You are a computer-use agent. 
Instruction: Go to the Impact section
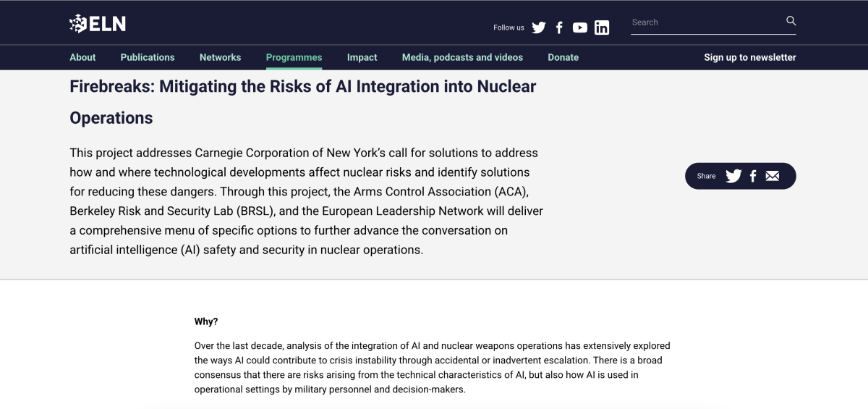click(x=362, y=57)
